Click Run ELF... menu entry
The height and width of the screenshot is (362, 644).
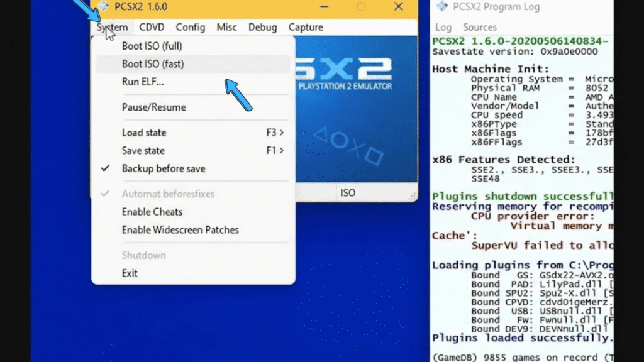[143, 82]
